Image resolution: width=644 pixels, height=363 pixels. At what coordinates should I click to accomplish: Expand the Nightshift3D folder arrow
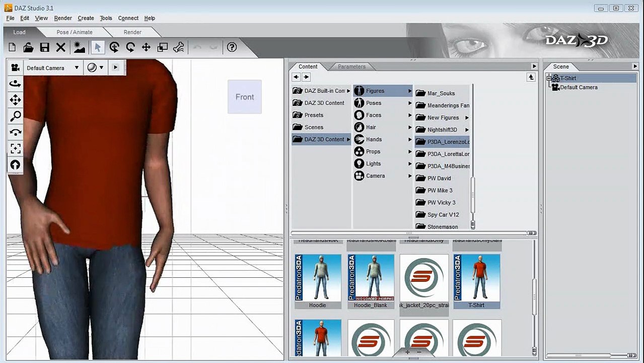tap(467, 130)
